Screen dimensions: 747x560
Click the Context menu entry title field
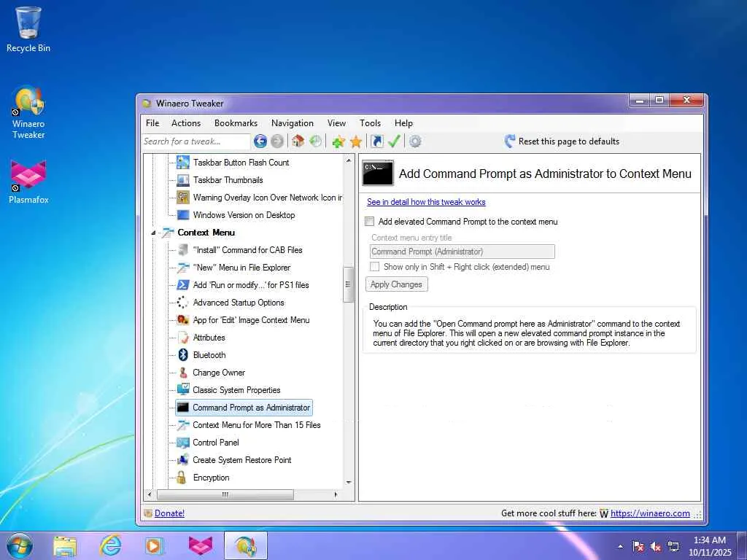pos(462,252)
